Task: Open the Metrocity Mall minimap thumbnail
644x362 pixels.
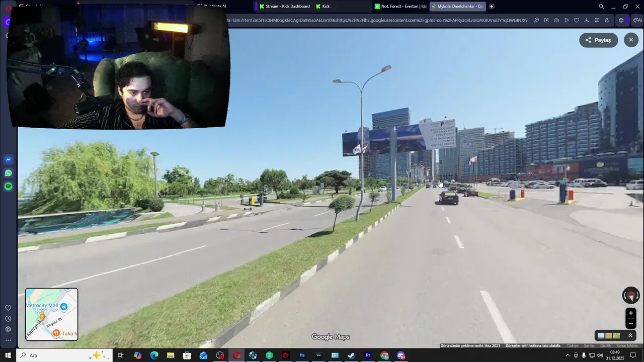Action: pos(52,314)
